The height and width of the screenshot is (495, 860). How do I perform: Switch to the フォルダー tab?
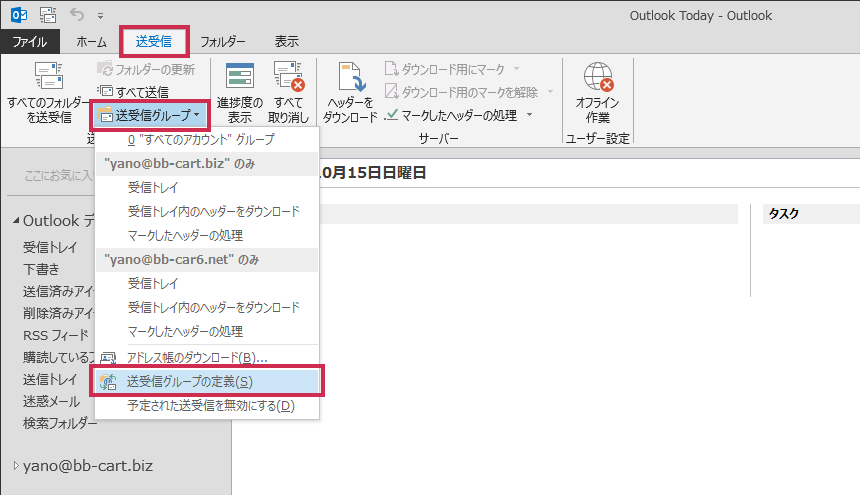(222, 42)
